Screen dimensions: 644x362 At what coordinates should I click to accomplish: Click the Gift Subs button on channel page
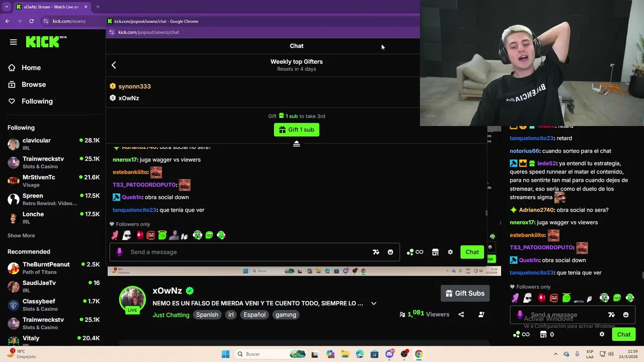[465, 293]
